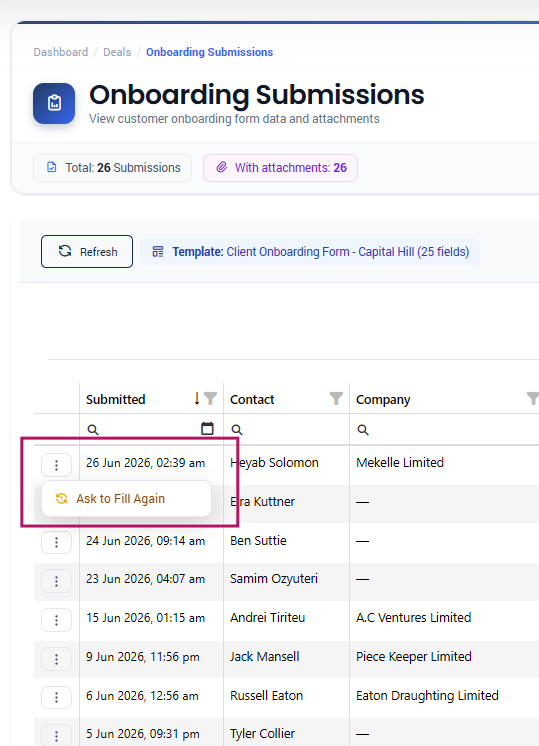The image size is (539, 746).
Task: Click the Mekelle Limited company cell
Action: (x=444, y=462)
